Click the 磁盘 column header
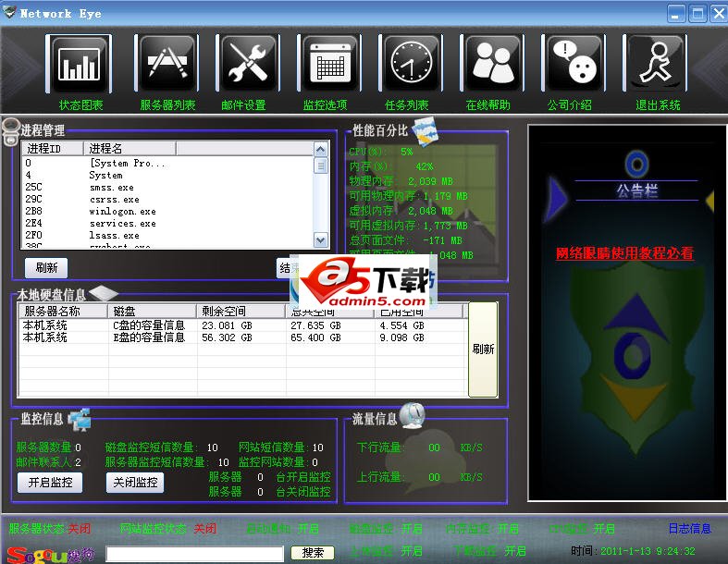This screenshot has width=728, height=564. coord(153,311)
